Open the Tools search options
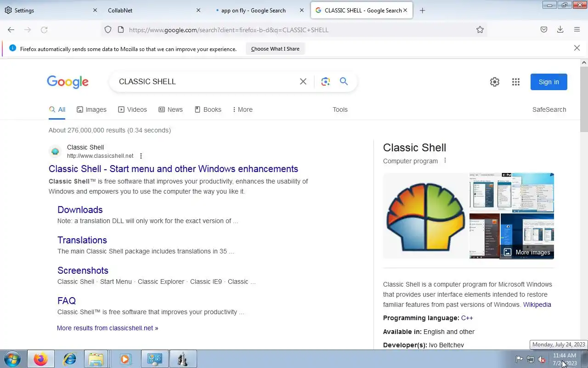Screen dimensions: 588x368 pos(340,109)
